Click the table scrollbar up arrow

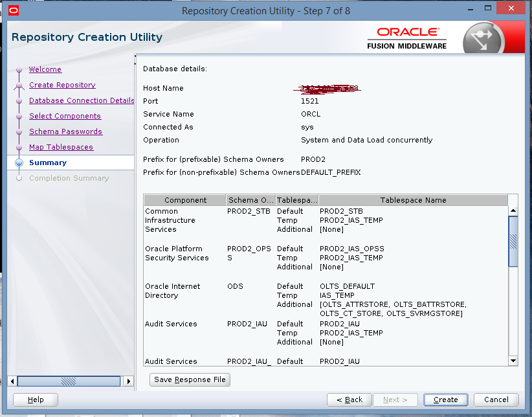[513, 211]
